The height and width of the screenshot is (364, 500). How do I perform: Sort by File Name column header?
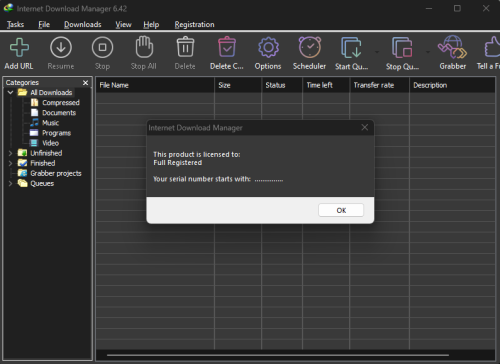click(155, 85)
